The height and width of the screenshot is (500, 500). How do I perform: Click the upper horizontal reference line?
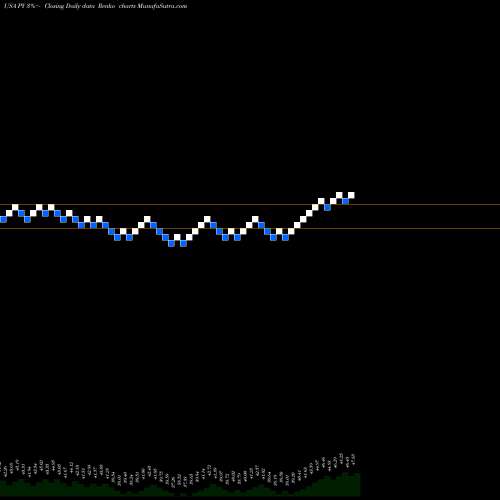point(250,204)
